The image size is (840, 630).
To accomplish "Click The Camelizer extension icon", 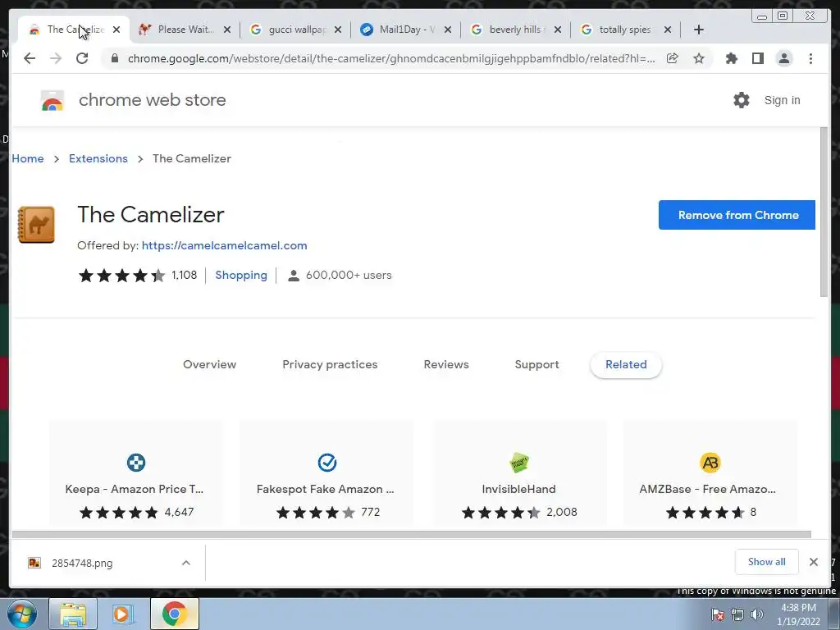I will pyautogui.click(x=36, y=225).
